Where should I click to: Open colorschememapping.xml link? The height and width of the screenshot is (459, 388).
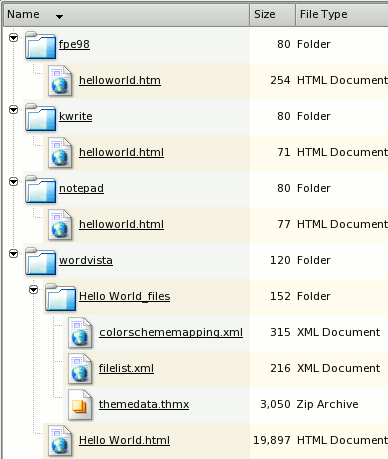pyautogui.click(x=171, y=332)
